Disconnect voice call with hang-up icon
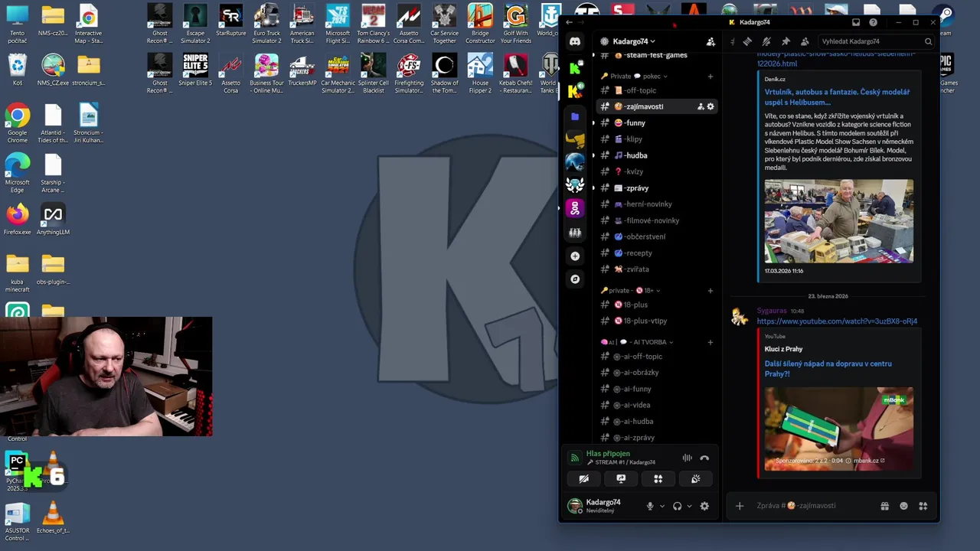Screen dimensions: 980x551 (704, 458)
